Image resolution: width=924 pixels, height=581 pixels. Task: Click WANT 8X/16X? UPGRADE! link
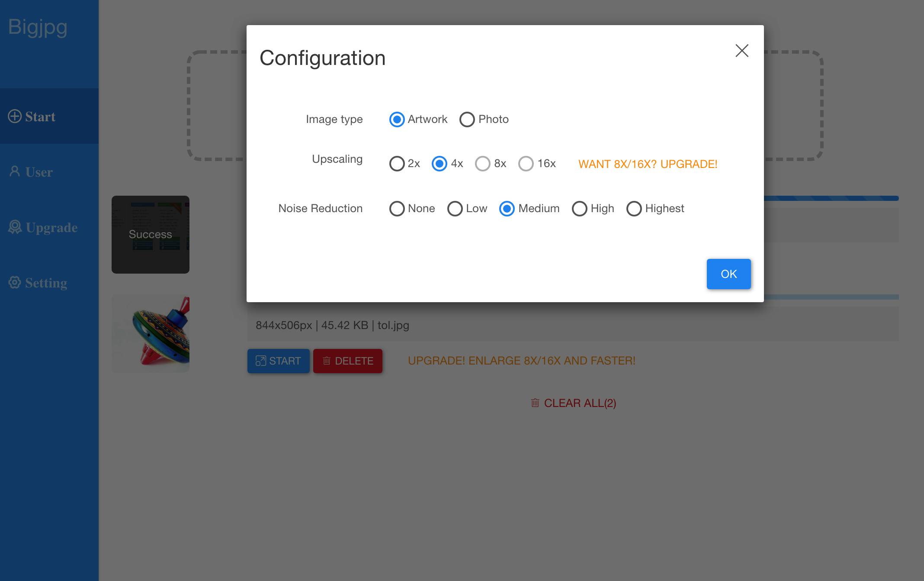[648, 164]
